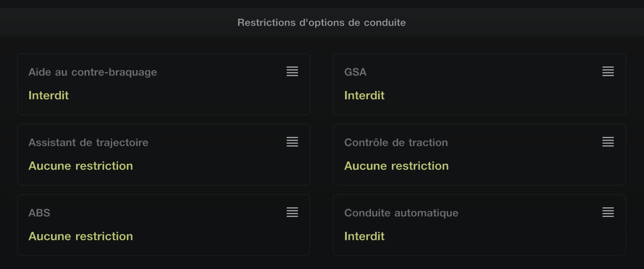The width and height of the screenshot is (644, 269).
Task: Change the Interdit value under GSA
Action: pos(364,95)
